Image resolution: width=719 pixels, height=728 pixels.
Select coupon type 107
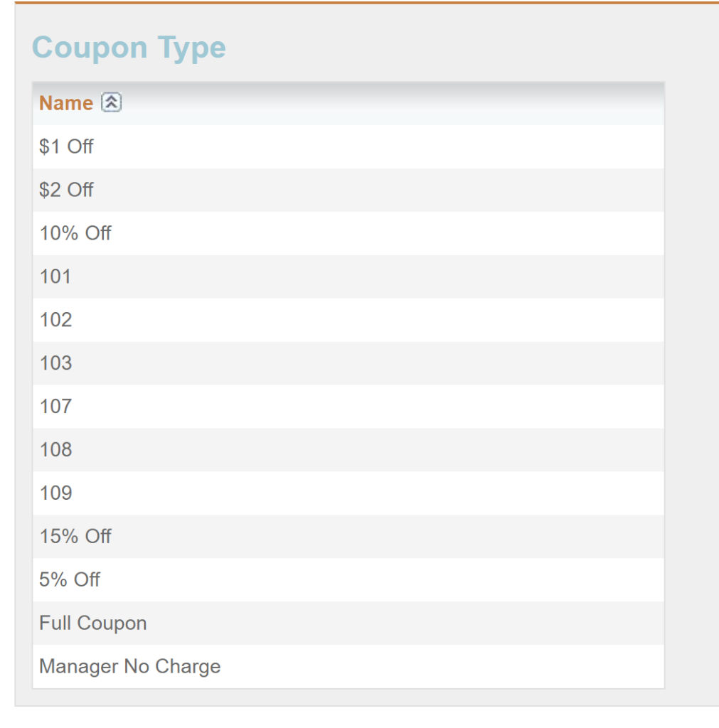click(x=348, y=406)
